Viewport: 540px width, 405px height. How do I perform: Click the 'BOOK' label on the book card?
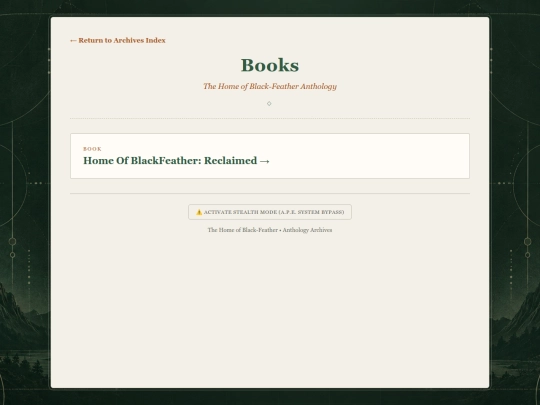click(x=92, y=149)
